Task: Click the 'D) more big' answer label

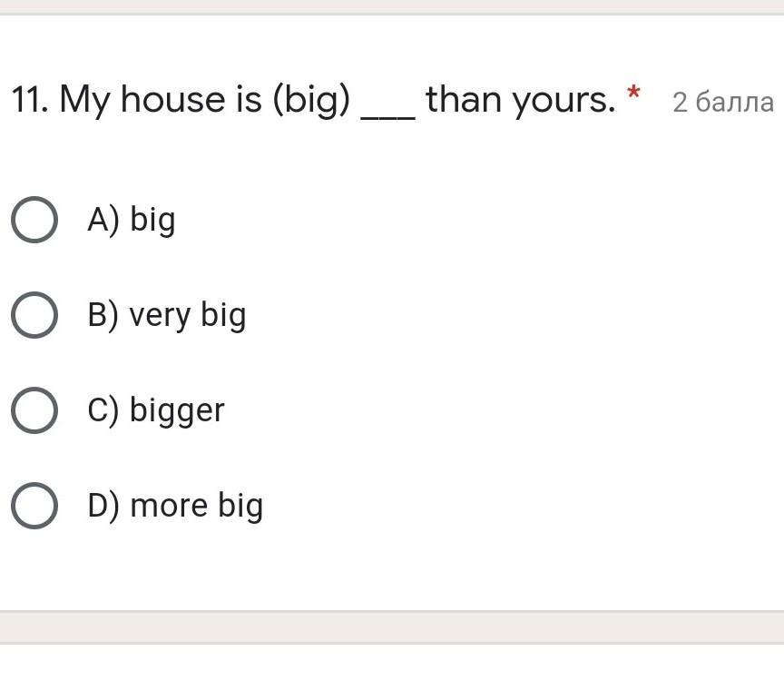Action: click(175, 506)
